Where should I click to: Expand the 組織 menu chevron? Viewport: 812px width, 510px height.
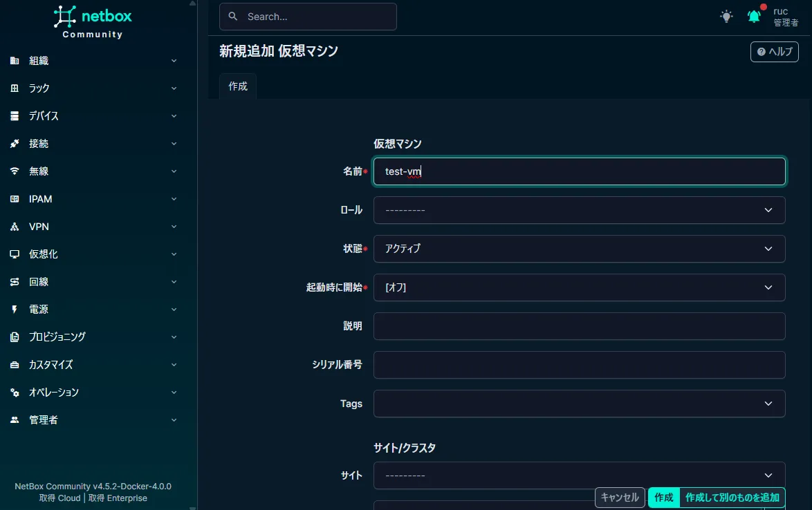click(174, 61)
